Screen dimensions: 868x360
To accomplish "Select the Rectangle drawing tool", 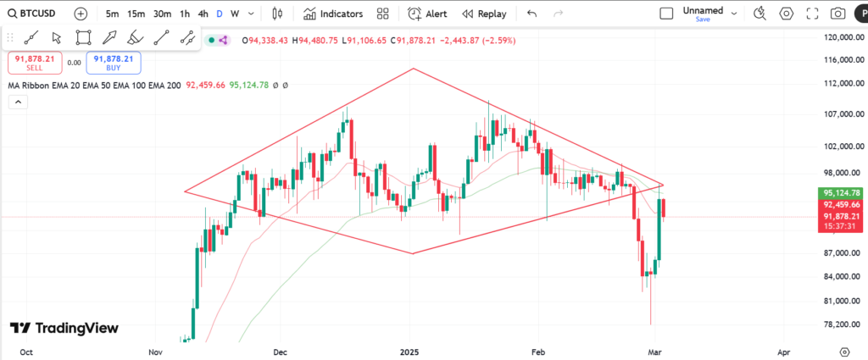I will coord(83,38).
